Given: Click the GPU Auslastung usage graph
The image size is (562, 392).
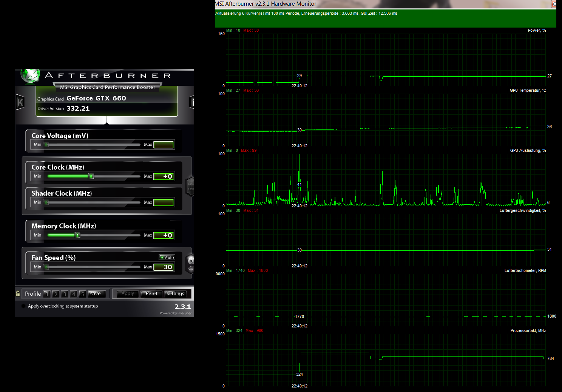Looking at the screenshot, I should click(x=386, y=180).
